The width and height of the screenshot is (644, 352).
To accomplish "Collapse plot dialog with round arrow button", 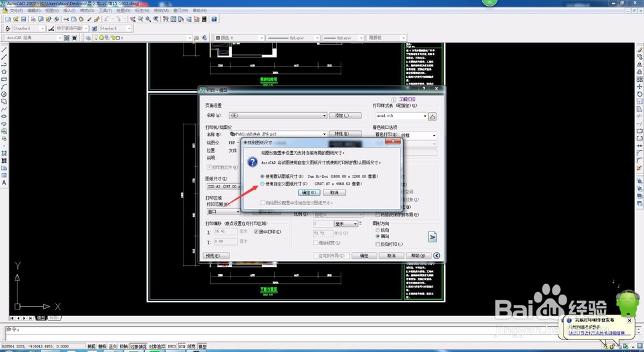I will pyautogui.click(x=437, y=256).
